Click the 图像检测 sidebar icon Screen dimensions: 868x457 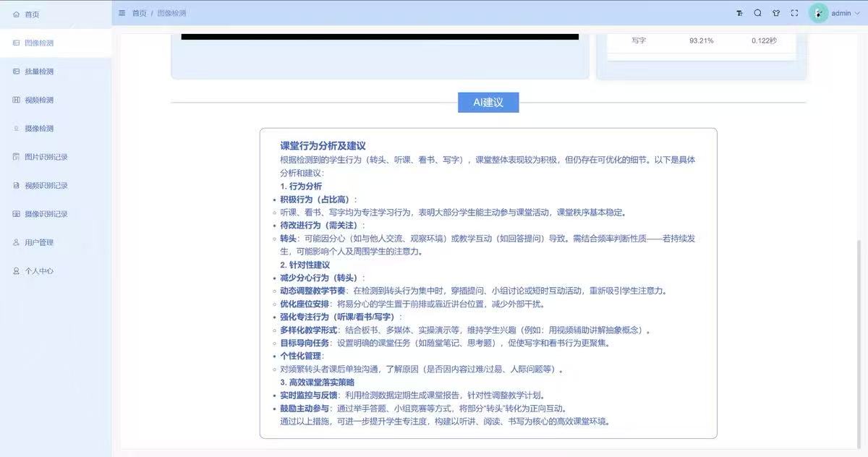coord(16,43)
